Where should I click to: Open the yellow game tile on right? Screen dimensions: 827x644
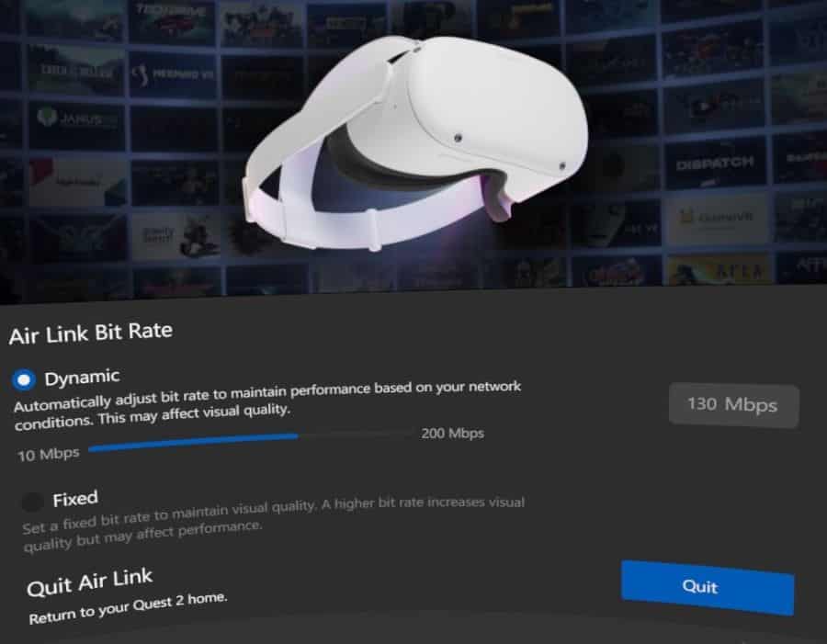point(719,270)
